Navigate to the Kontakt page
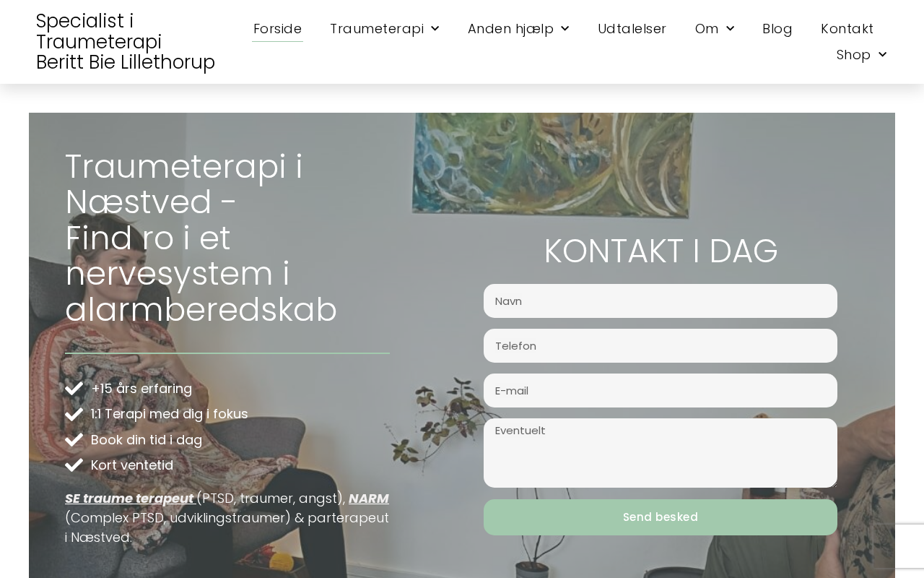 pos(847,29)
